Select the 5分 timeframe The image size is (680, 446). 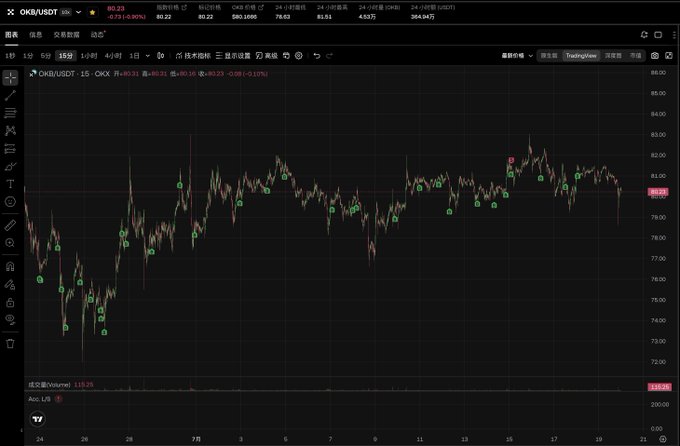tap(46, 56)
